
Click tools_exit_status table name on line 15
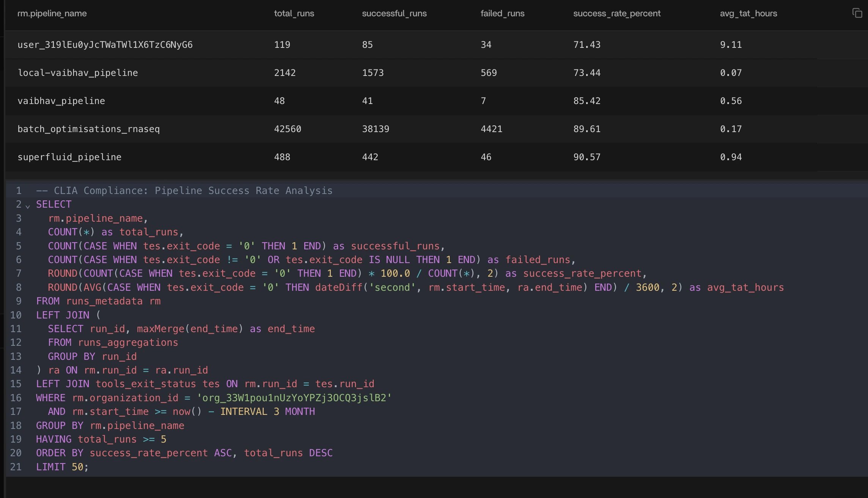click(146, 384)
